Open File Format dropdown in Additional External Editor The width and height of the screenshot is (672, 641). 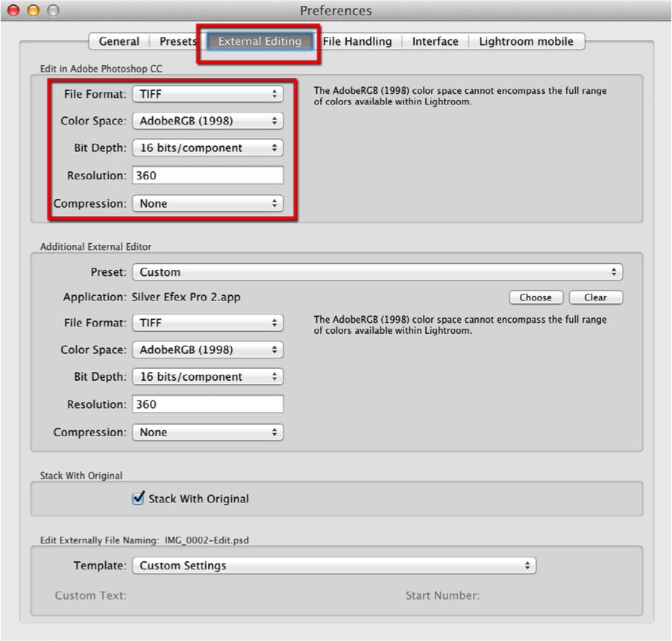point(207,323)
